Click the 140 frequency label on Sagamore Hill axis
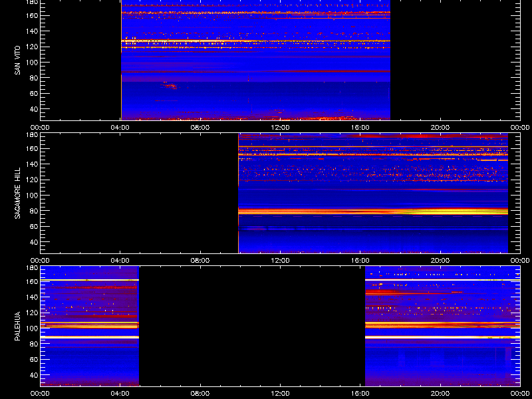 coord(33,164)
